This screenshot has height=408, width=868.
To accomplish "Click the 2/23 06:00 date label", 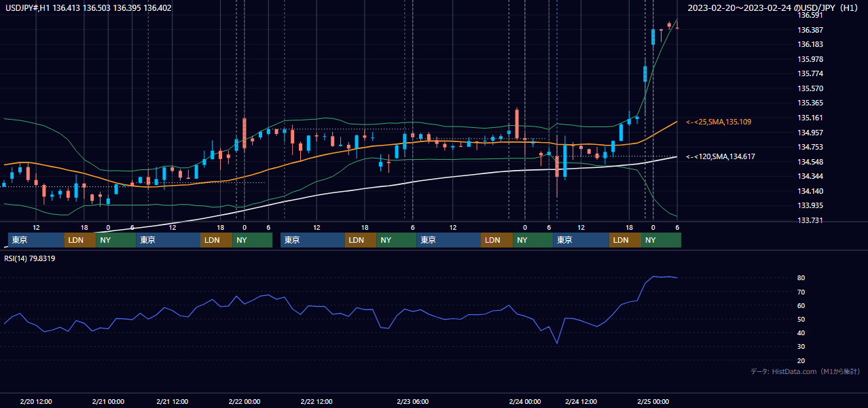I will tap(413, 401).
